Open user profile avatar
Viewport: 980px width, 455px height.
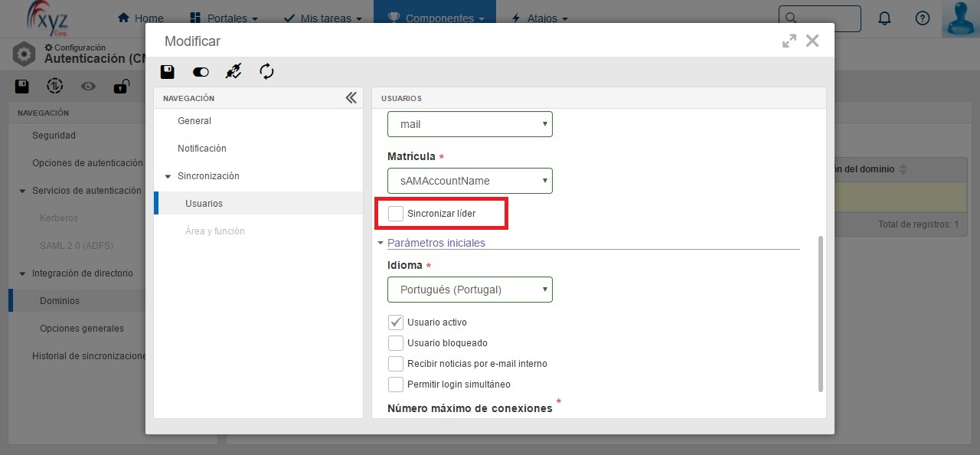(x=961, y=18)
